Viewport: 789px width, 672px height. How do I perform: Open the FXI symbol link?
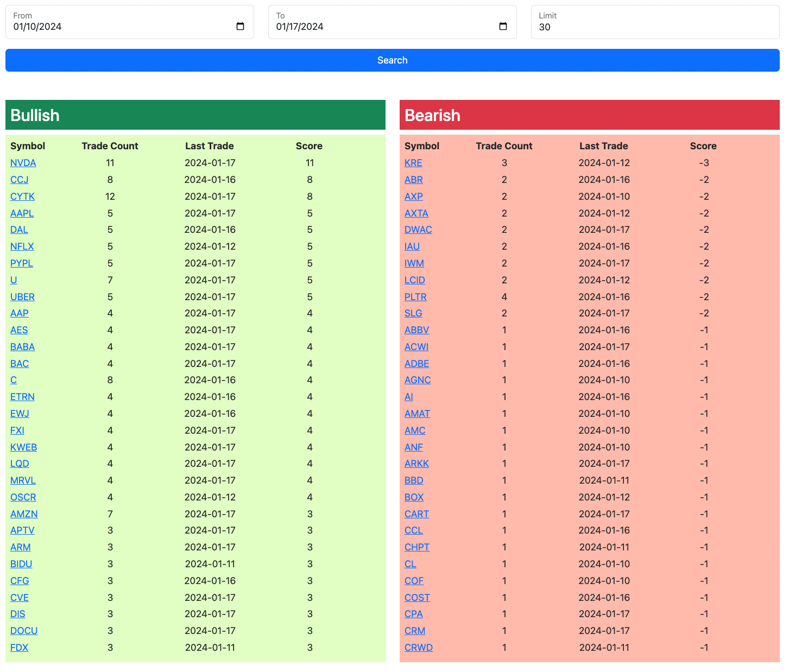point(17,430)
